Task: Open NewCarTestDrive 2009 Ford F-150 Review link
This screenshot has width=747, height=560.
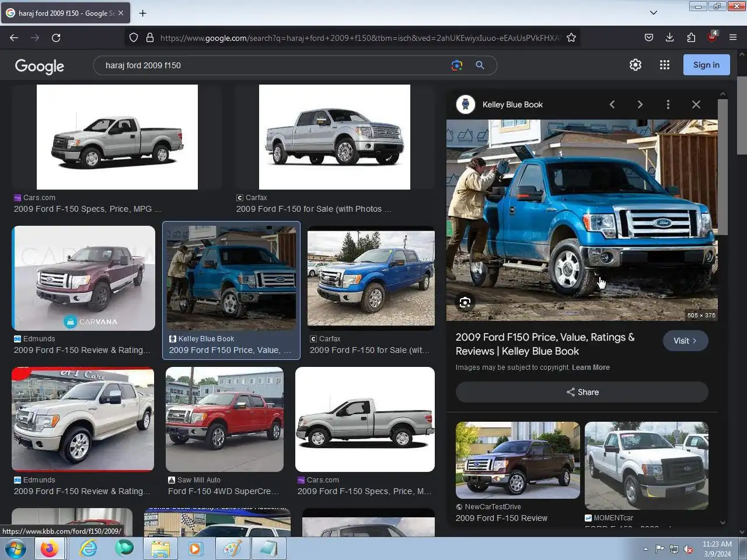Action: 501,518
